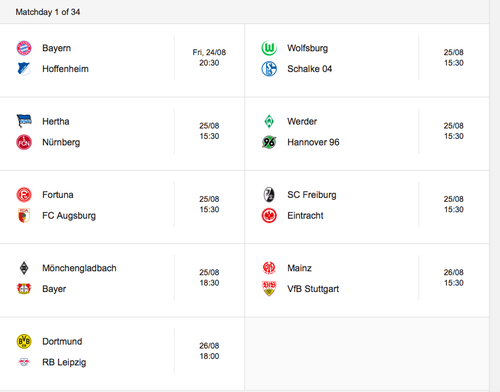
Task: Click the Bayer Leverkusen crest
Action: click(24, 289)
